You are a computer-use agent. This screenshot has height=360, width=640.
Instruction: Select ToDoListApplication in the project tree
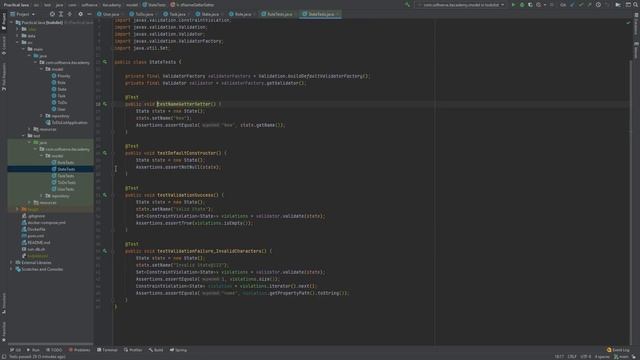67,122
